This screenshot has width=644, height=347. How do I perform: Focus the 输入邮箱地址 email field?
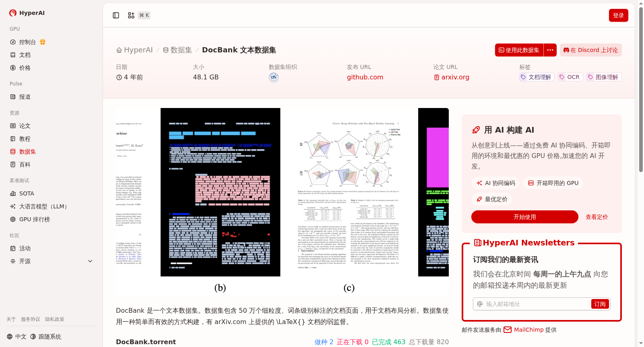pos(537,304)
